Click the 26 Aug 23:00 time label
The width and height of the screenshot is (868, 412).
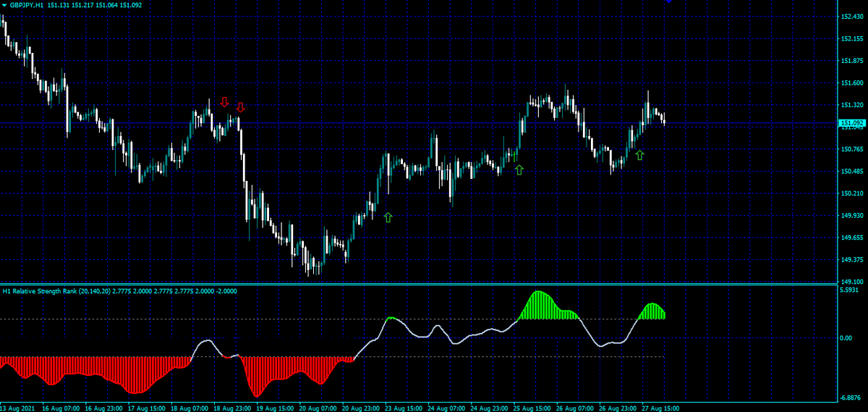pyautogui.click(x=619, y=408)
